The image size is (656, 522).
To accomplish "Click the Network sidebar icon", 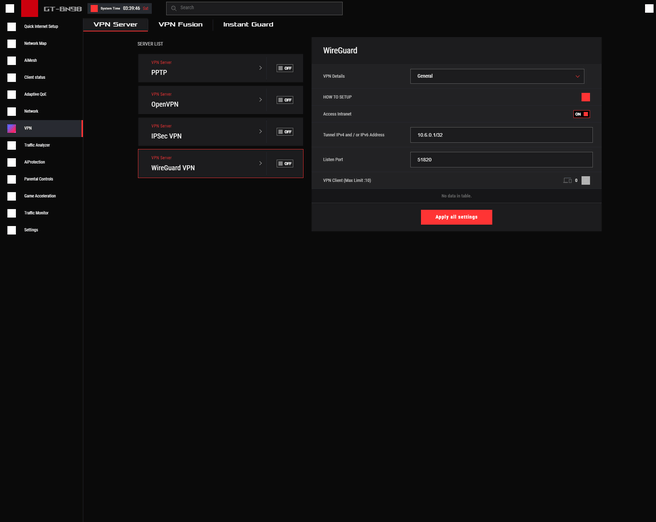I will point(12,111).
